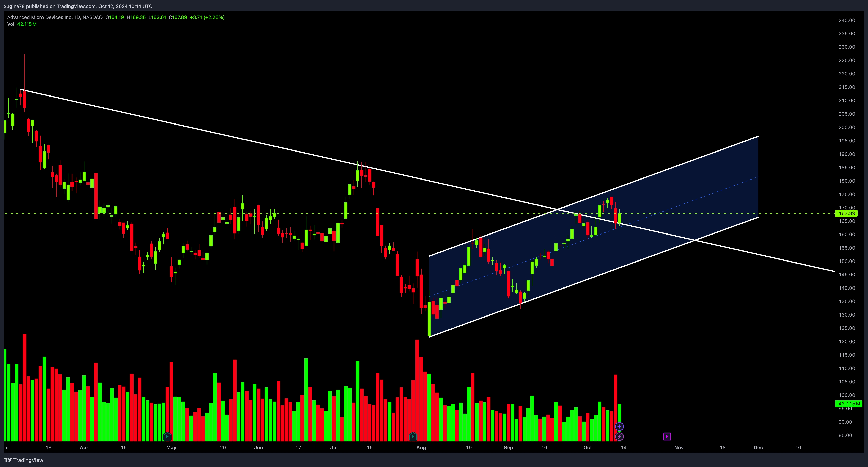Click the Advanced Micro Devices Inc title

(x=40, y=17)
